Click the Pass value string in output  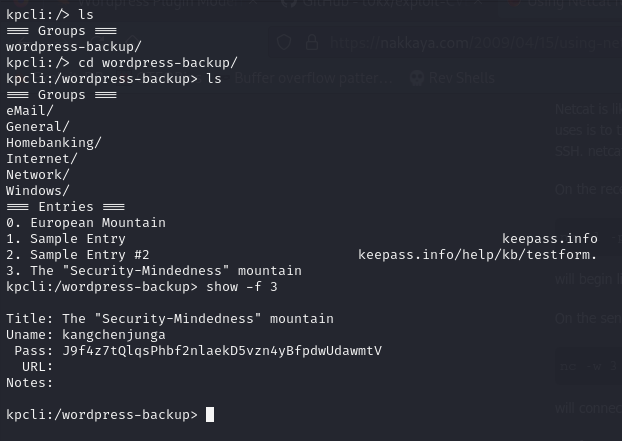coord(221,351)
